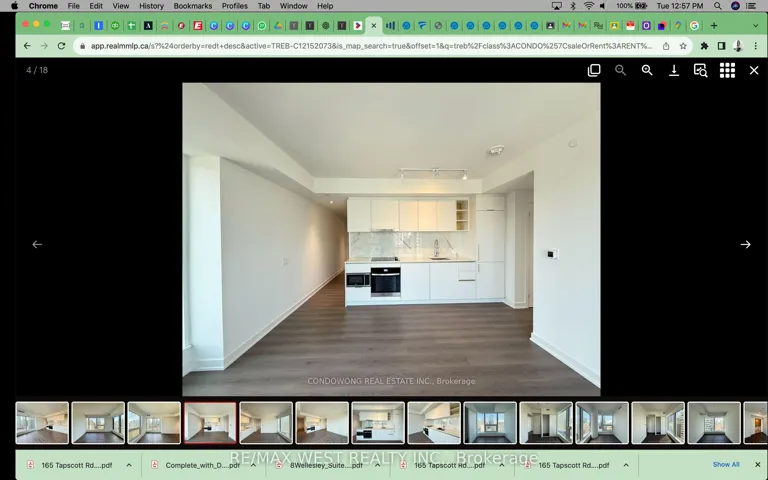The image size is (768, 480).
Task: Open options arrow for Complete_with_D download
Action: tap(252, 465)
